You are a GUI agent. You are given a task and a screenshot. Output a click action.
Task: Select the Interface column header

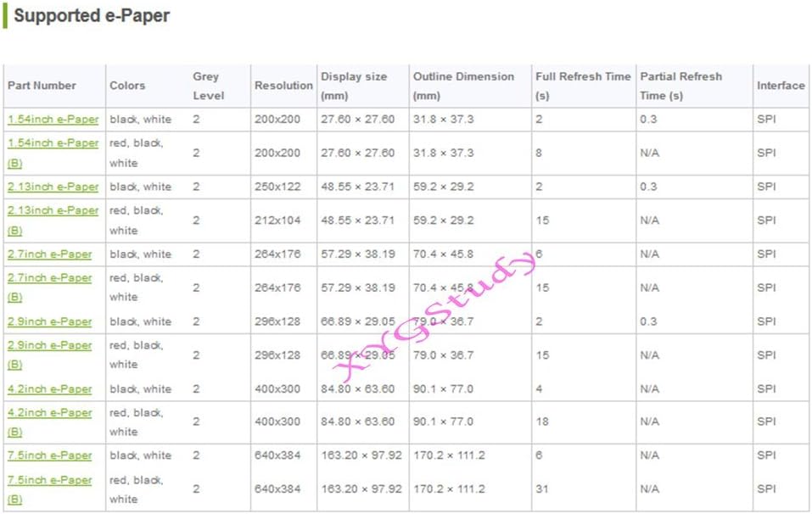(x=781, y=86)
